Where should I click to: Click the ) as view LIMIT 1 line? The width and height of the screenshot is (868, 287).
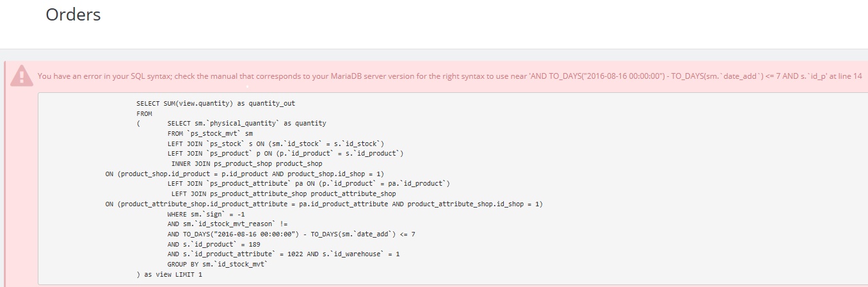click(x=169, y=274)
